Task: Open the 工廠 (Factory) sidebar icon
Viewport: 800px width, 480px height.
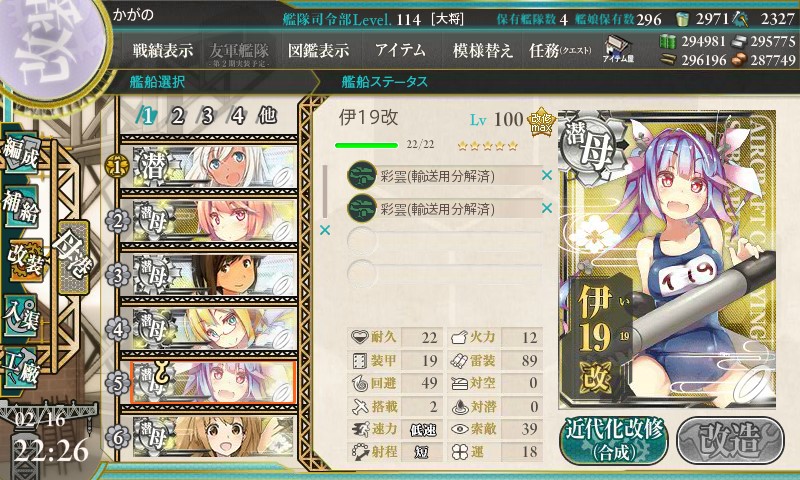Action: tap(21, 368)
